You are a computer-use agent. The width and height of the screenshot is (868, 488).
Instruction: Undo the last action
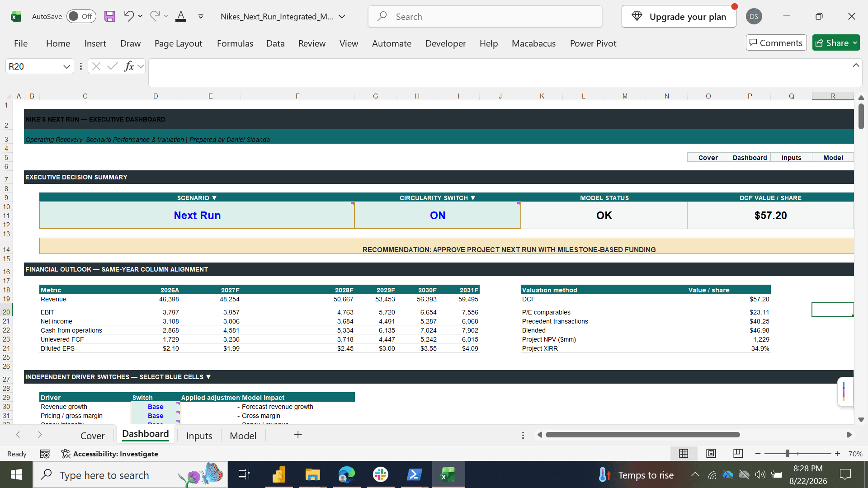(129, 17)
